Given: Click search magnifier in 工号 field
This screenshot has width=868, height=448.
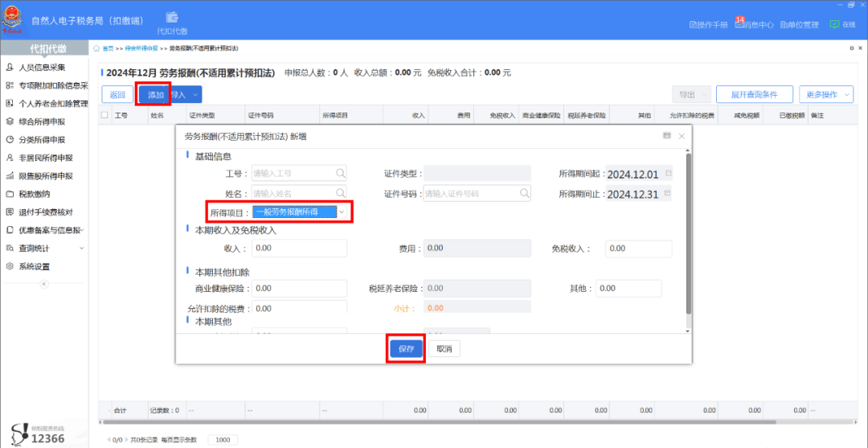Looking at the screenshot, I should (340, 173).
